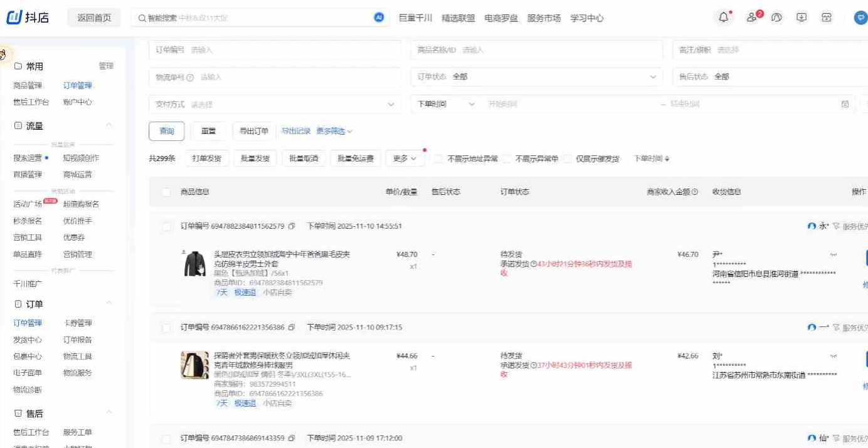Image resolution: width=868 pixels, height=448 pixels.
Task: Open 学习中心 from the top menu
Action: point(587,18)
